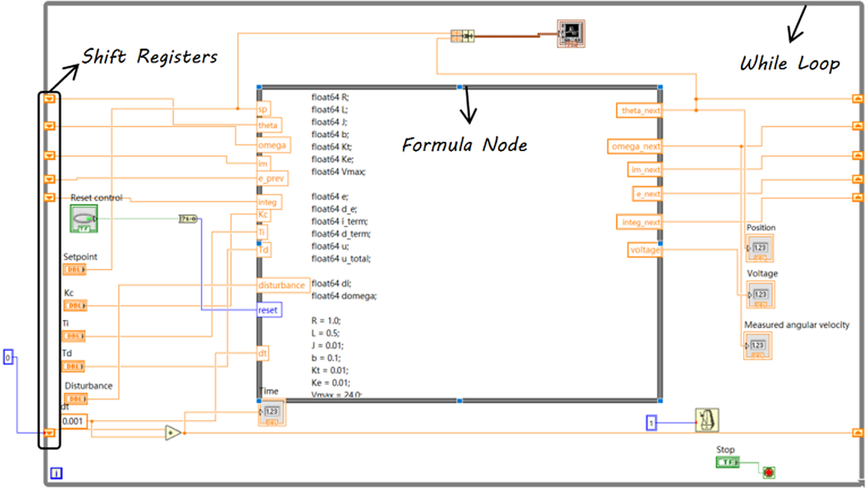Select the dt input on formula node

263,353
